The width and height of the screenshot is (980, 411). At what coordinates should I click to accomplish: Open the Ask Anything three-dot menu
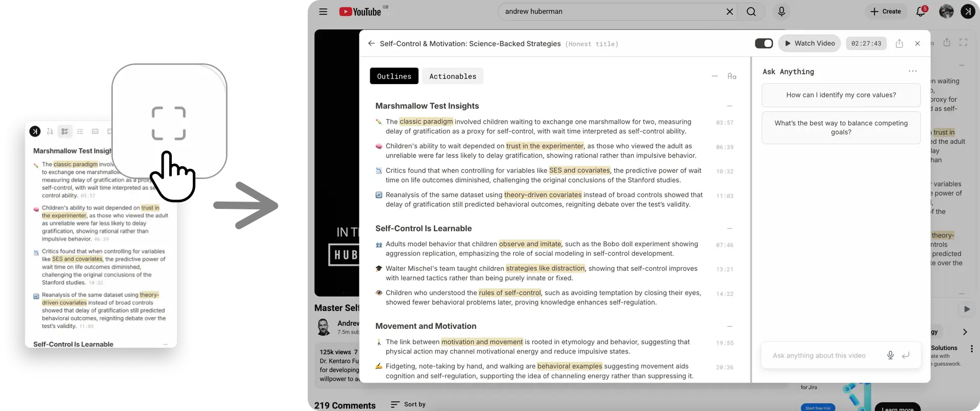tap(912, 71)
